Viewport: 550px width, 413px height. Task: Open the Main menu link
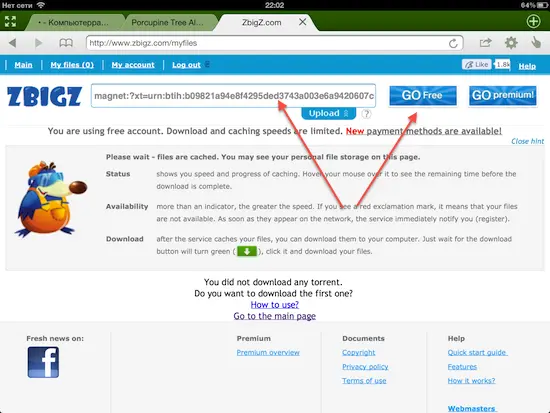click(23, 65)
